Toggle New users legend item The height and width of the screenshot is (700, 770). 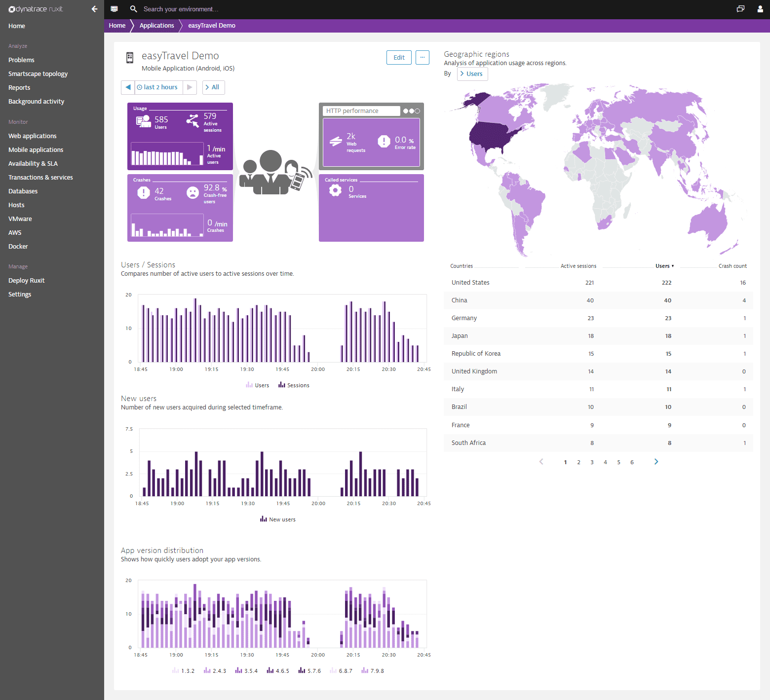click(x=278, y=519)
